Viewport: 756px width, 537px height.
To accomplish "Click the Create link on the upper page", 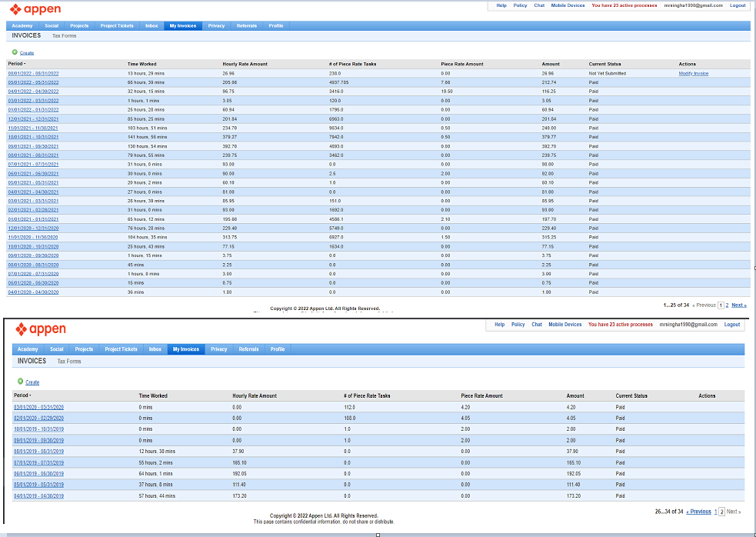I will pos(26,53).
